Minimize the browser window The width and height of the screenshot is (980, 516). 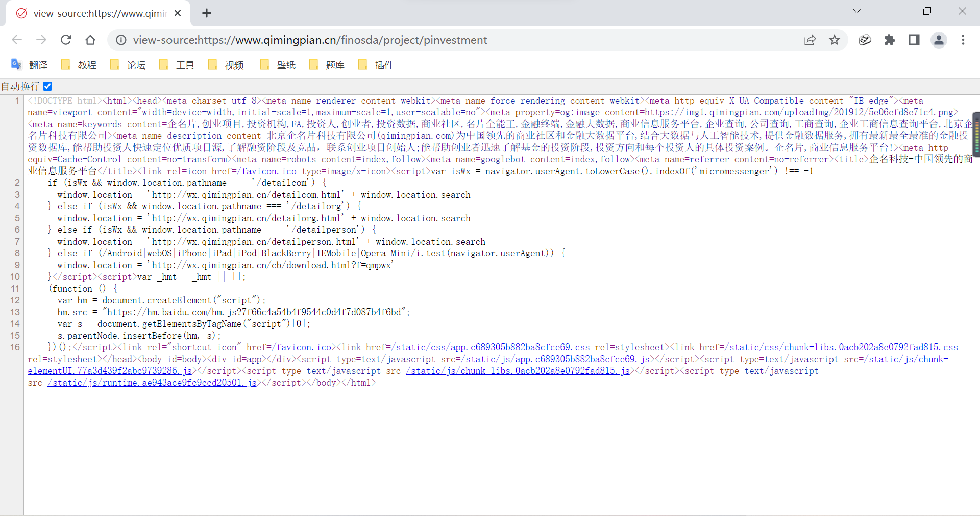click(x=892, y=11)
